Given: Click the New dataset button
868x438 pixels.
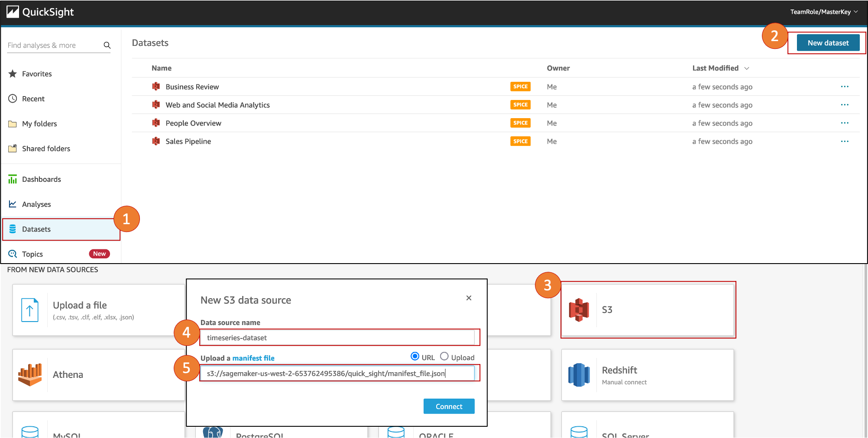Looking at the screenshot, I should point(828,43).
